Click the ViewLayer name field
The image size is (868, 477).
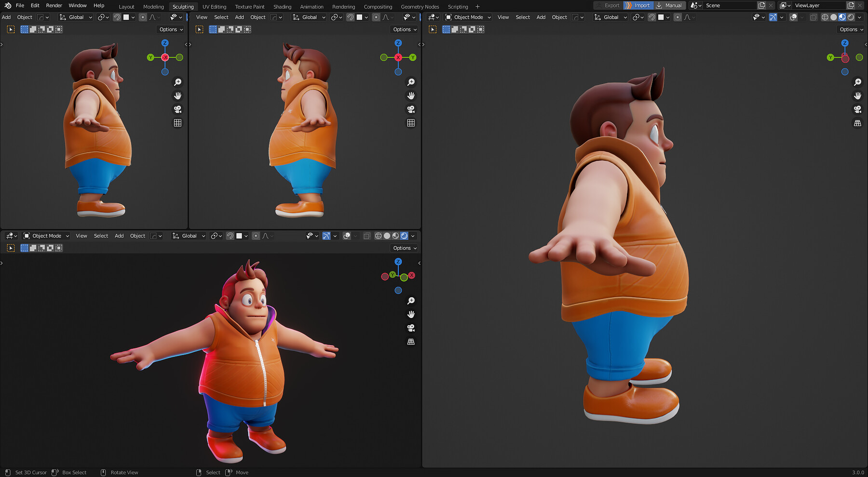pyautogui.click(x=819, y=5)
